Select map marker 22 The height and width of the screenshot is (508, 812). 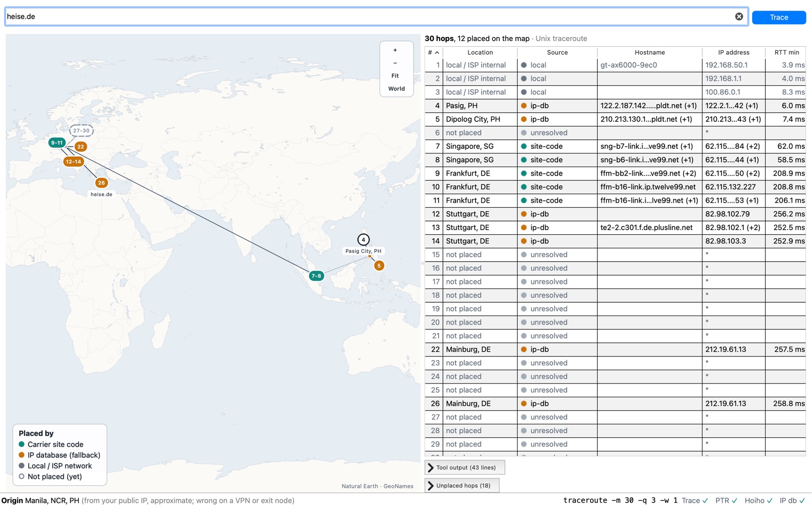(81, 146)
